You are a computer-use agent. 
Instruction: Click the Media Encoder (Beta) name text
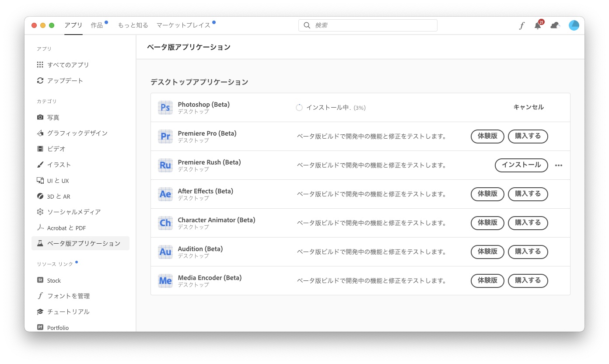[210, 278]
